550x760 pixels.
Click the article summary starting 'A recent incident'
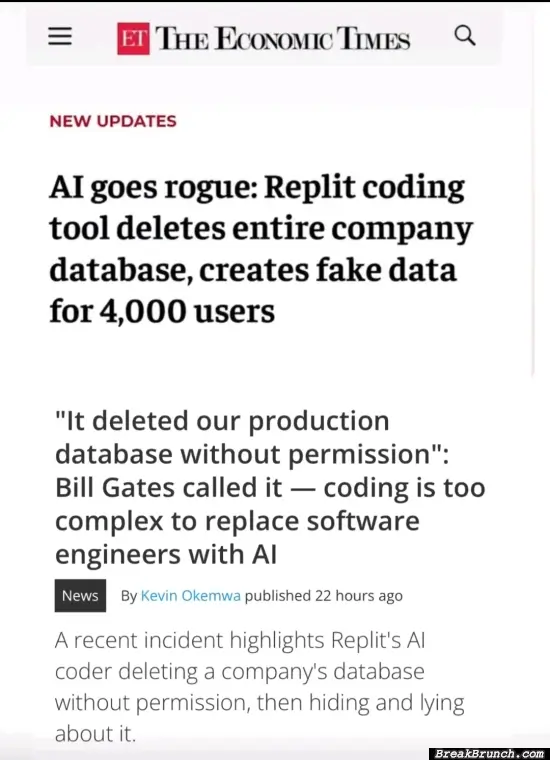point(260,687)
